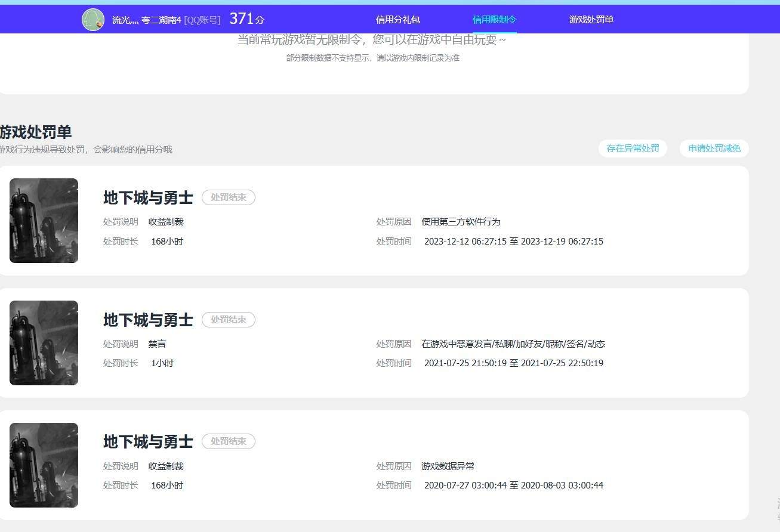The image size is (780, 532).
Task: Click the 在游戏中恶意发言 penalty reason text
Action: click(x=513, y=344)
